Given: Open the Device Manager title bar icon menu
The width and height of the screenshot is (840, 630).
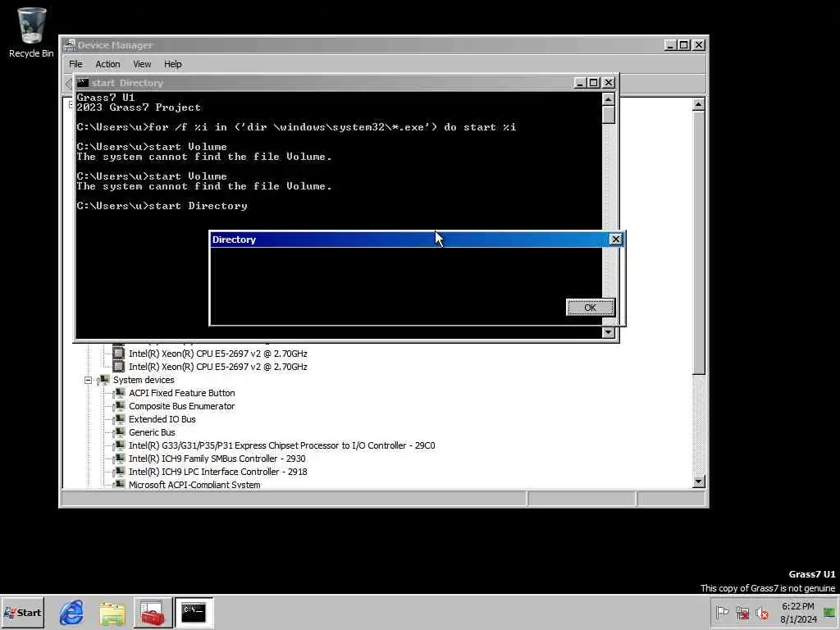Looking at the screenshot, I should click(69, 45).
